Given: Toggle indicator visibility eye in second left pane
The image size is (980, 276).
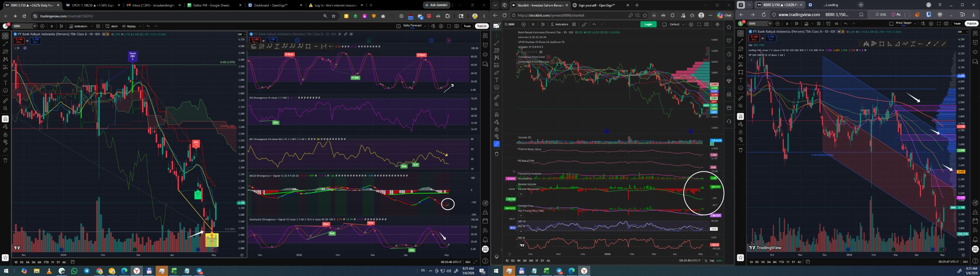Looking at the screenshot, I should pyautogui.click(x=351, y=34).
